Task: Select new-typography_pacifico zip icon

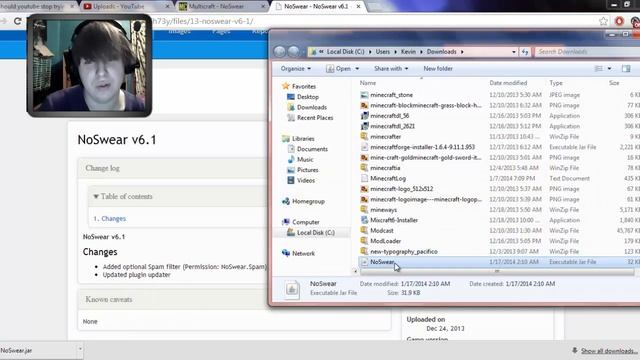Action: 364,251
